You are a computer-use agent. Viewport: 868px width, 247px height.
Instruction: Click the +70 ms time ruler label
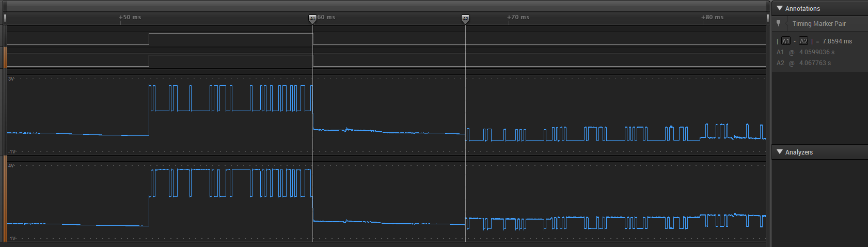coord(518,17)
